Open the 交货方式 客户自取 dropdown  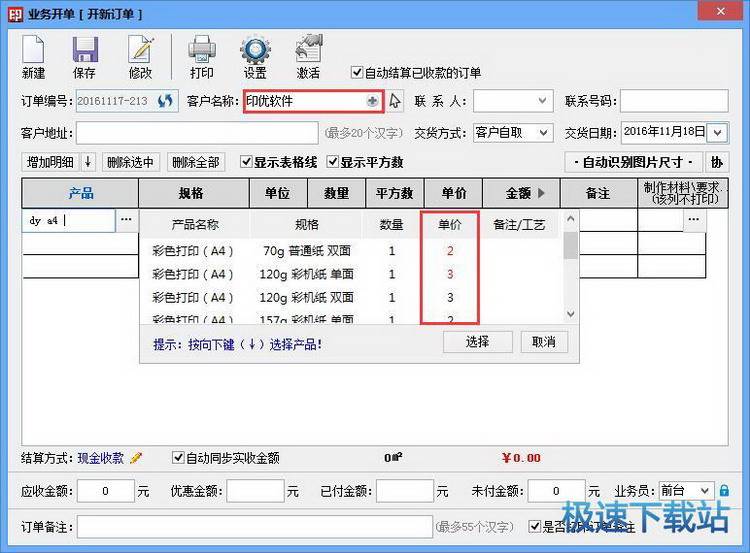click(x=543, y=133)
